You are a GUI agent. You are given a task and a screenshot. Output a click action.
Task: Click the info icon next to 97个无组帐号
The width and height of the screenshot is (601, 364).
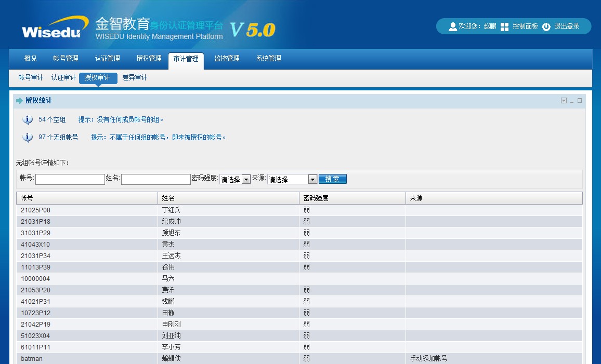click(x=28, y=138)
